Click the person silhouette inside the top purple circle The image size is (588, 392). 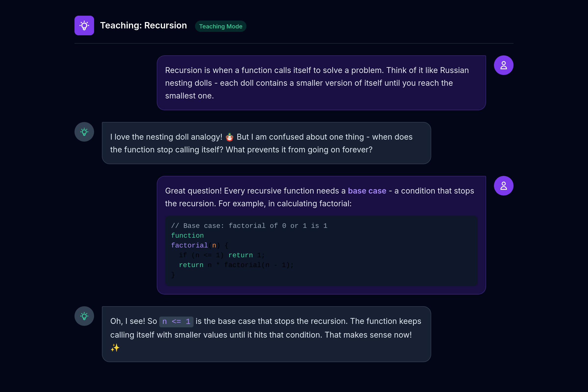click(503, 65)
